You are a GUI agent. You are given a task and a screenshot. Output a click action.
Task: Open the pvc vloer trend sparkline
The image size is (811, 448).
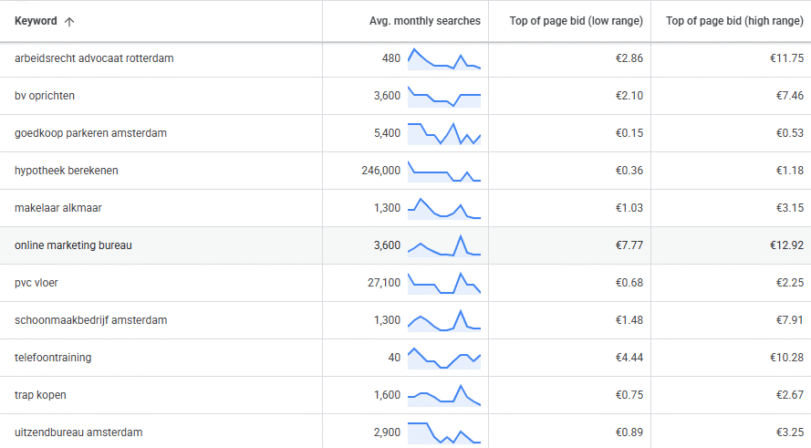pyautogui.click(x=444, y=283)
